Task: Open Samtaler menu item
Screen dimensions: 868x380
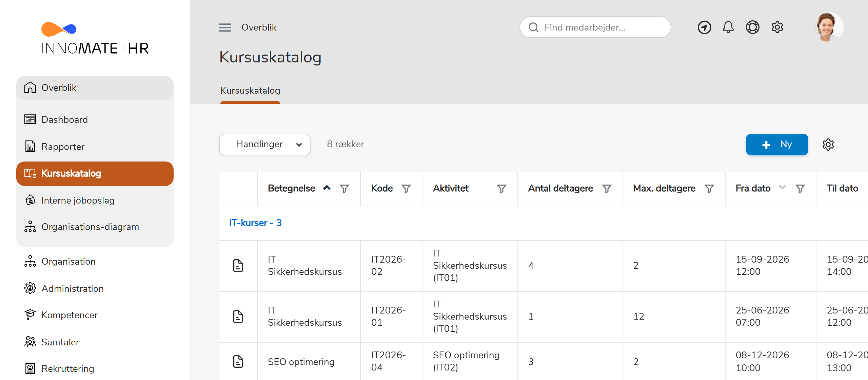Action: click(95, 342)
